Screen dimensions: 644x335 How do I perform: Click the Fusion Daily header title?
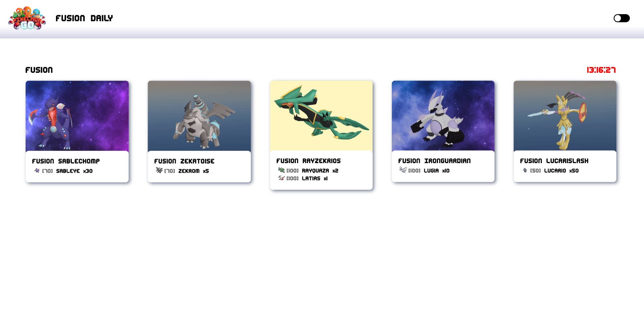tap(84, 18)
